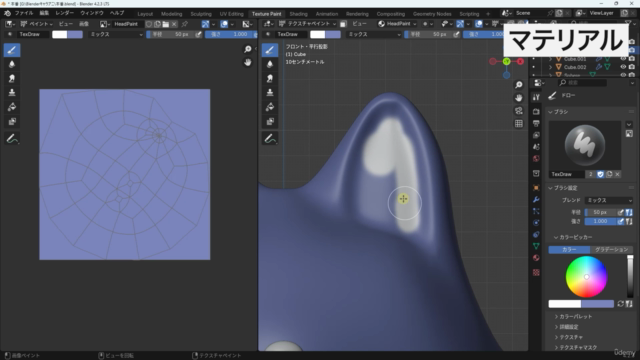The height and width of the screenshot is (360, 640).
Task: Click the brush color swatch in image editor
Action: point(60,34)
